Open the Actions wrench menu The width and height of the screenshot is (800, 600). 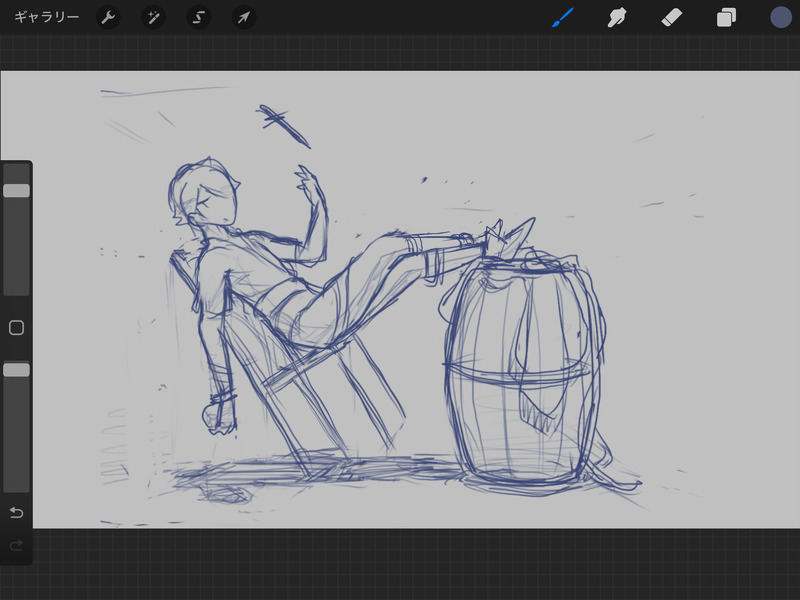[x=108, y=17]
